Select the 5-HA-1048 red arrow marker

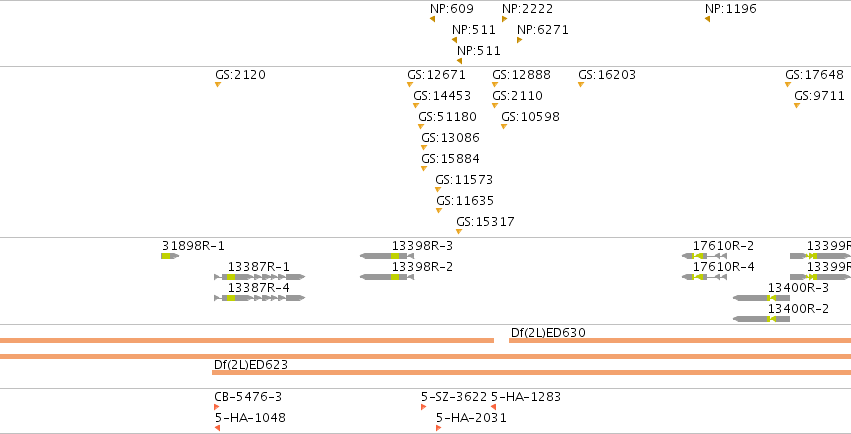click(217, 428)
